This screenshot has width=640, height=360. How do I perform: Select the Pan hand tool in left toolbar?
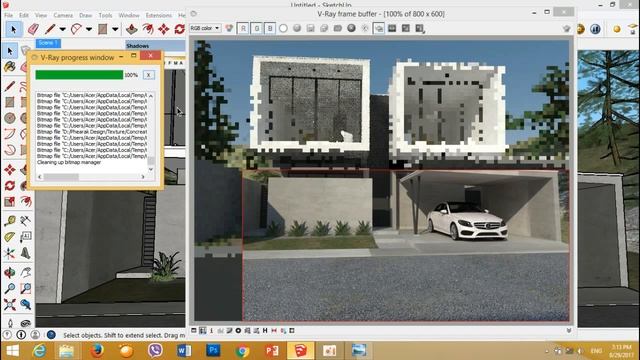25,272
